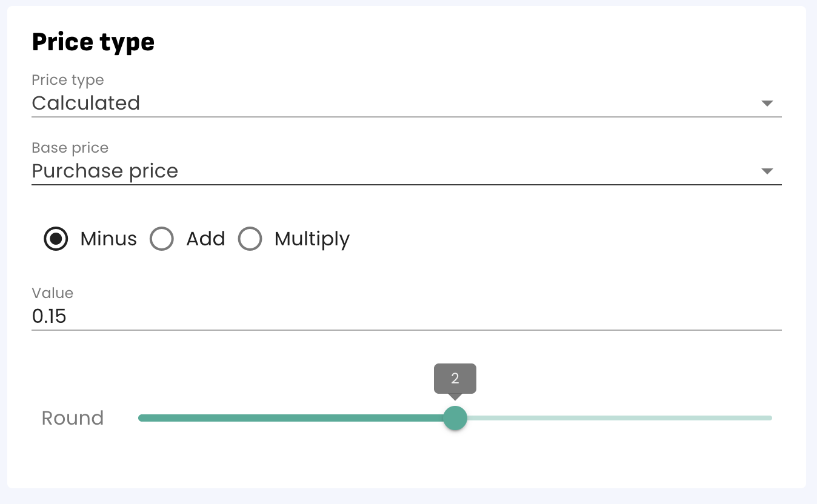The image size is (817, 504).
Task: Click the Price type dropdown arrow
Action: (x=767, y=104)
